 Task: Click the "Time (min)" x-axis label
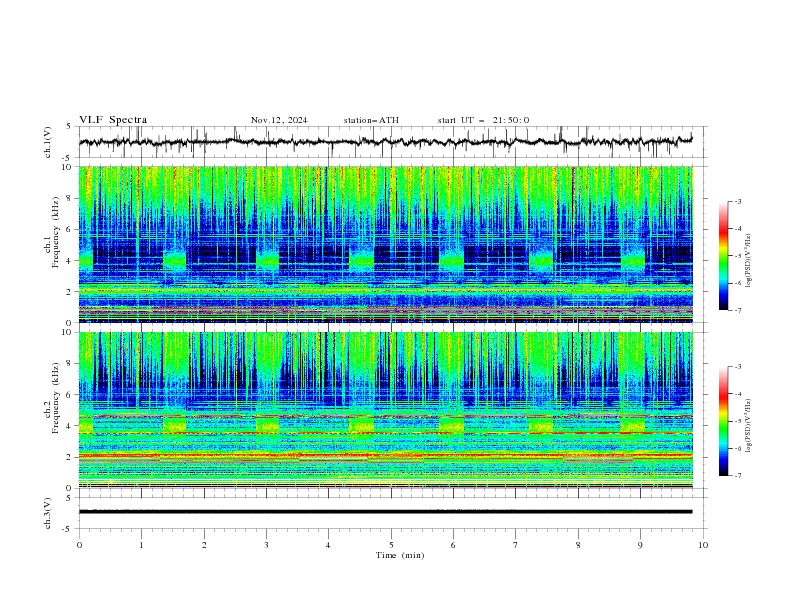400,555
